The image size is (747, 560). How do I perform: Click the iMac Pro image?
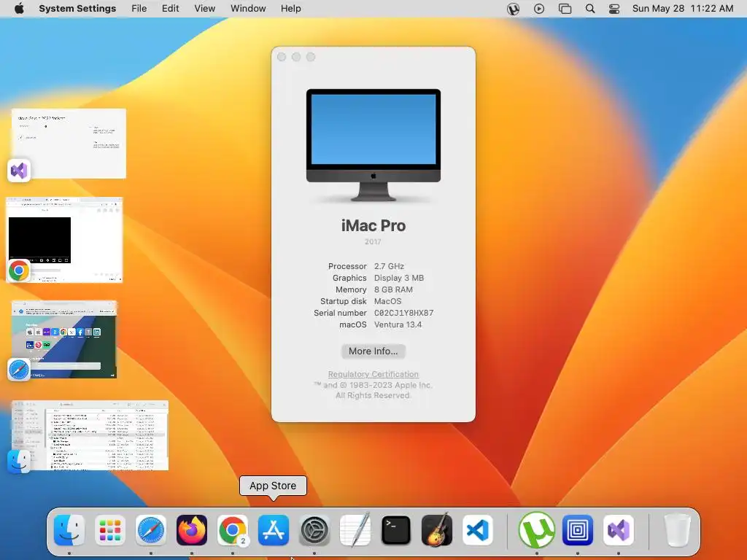(x=373, y=145)
